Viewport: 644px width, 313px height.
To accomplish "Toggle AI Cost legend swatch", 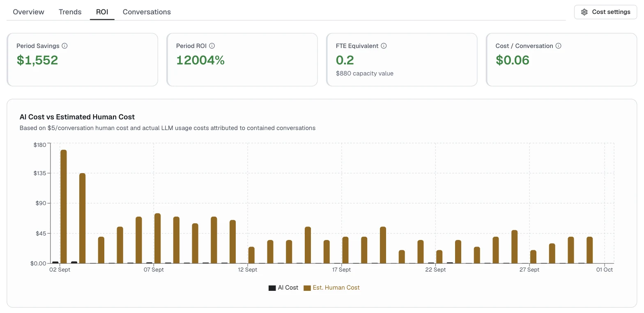I will [x=272, y=288].
